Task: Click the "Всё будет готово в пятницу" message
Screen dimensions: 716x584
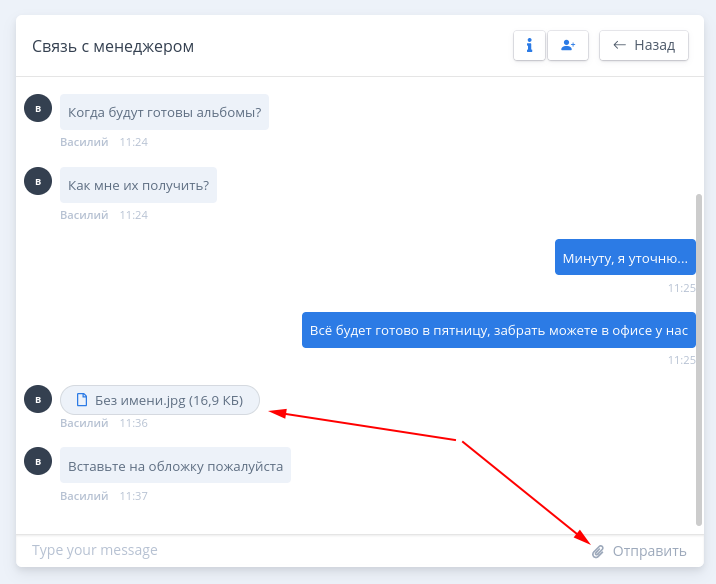Action: [498, 330]
